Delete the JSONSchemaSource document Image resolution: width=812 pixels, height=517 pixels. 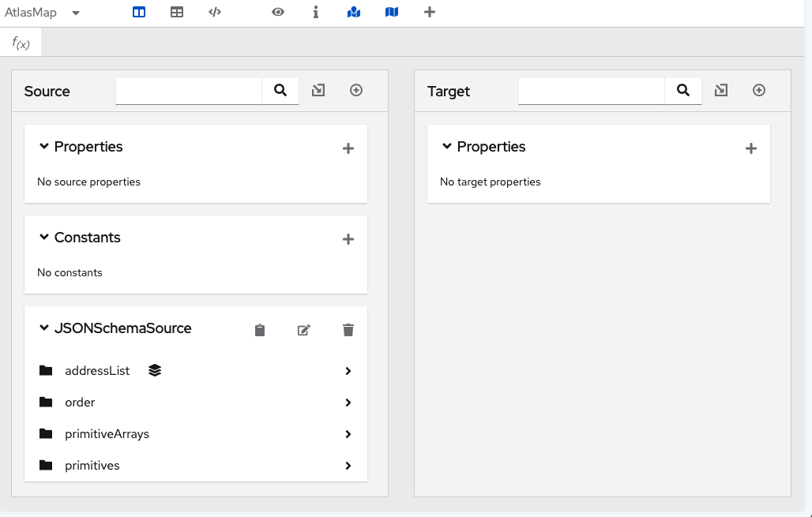(348, 330)
